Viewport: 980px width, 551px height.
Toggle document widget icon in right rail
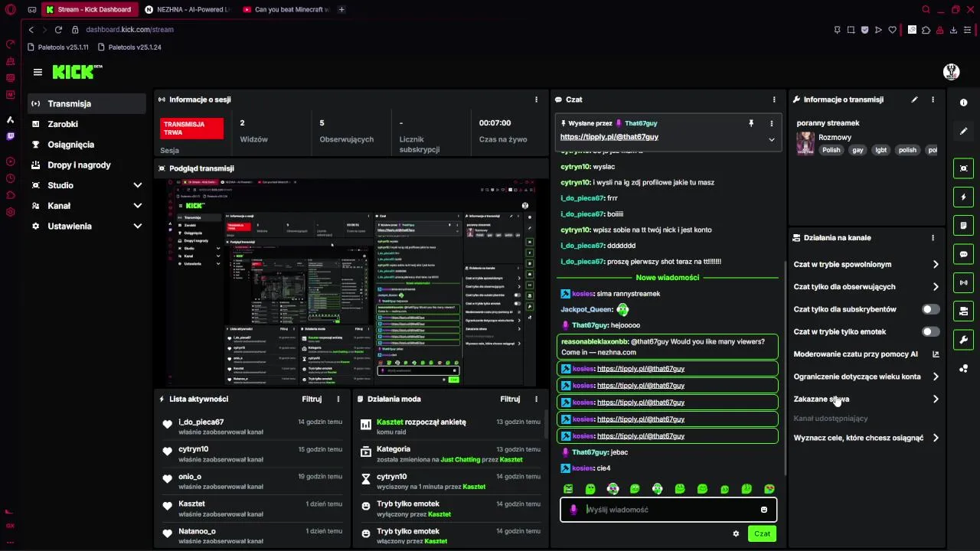point(963,226)
